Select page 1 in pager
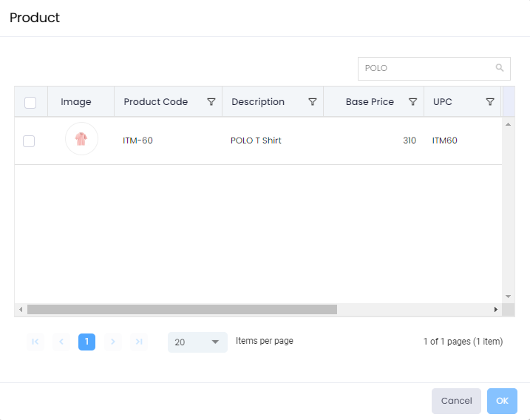The height and width of the screenshot is (420, 530). click(x=86, y=342)
